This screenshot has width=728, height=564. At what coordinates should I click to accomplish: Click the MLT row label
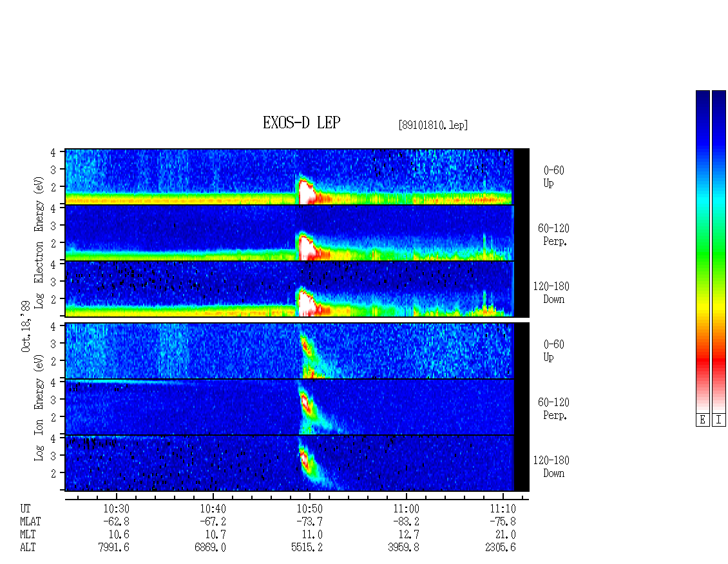[x=28, y=535]
